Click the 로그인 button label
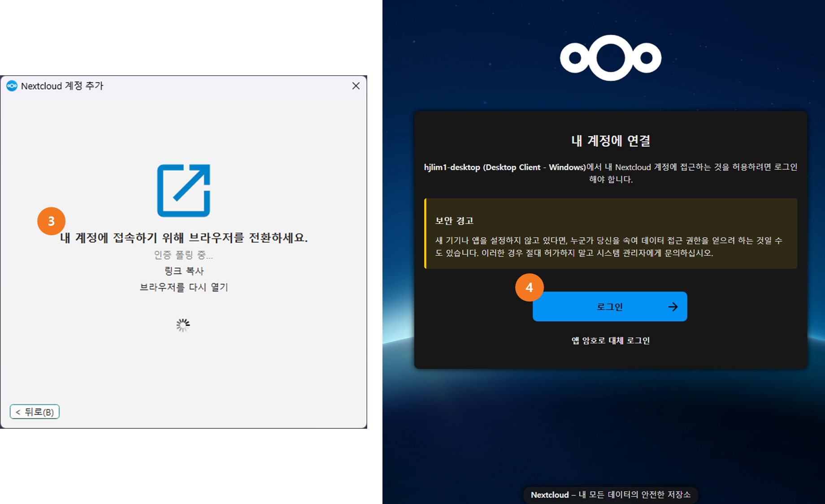Screen dimensions: 825x504 [x=609, y=307]
